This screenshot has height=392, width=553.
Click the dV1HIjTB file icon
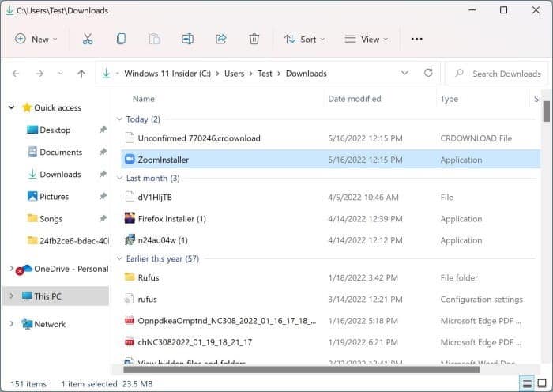click(x=130, y=197)
